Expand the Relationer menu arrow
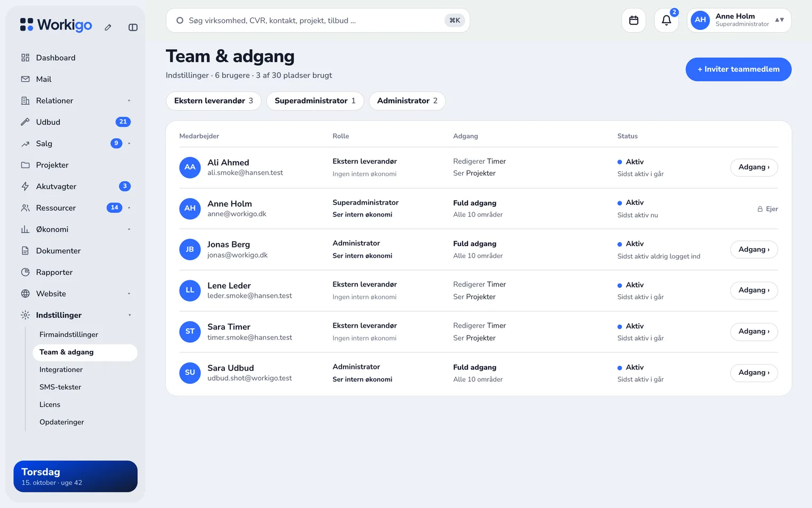812x508 pixels. tap(129, 101)
